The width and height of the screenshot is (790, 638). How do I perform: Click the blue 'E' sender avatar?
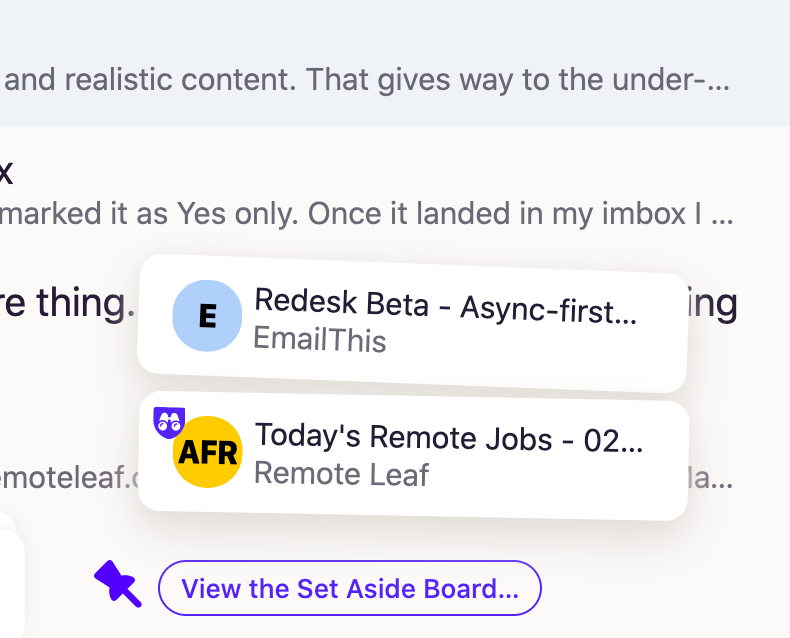[x=207, y=315]
